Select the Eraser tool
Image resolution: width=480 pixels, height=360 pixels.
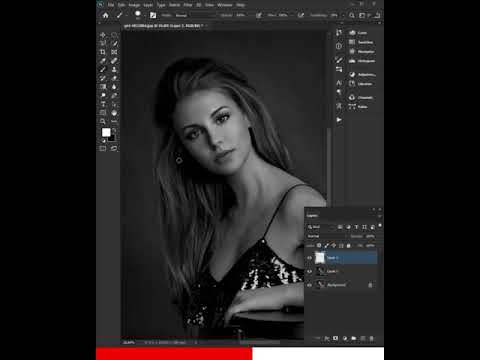tap(114, 78)
